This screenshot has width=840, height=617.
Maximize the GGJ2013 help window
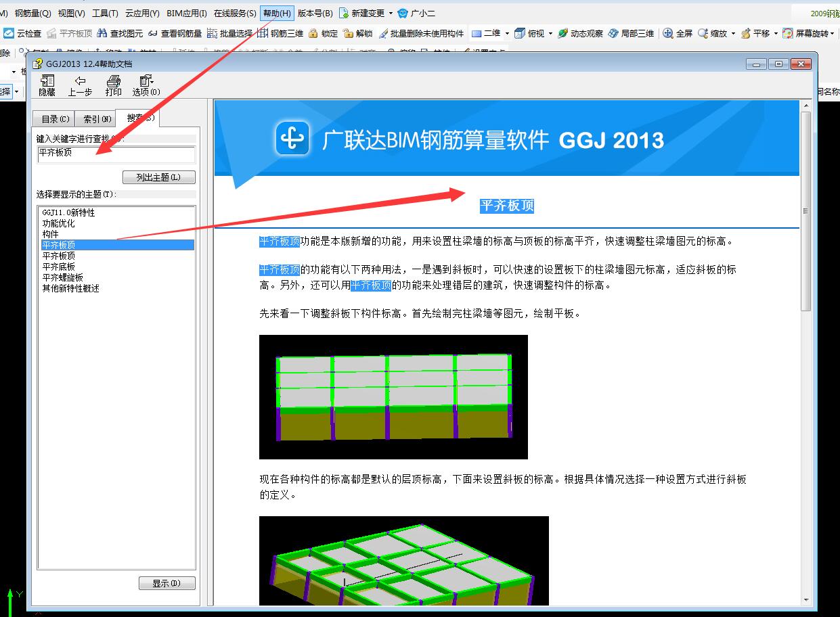[x=779, y=64]
